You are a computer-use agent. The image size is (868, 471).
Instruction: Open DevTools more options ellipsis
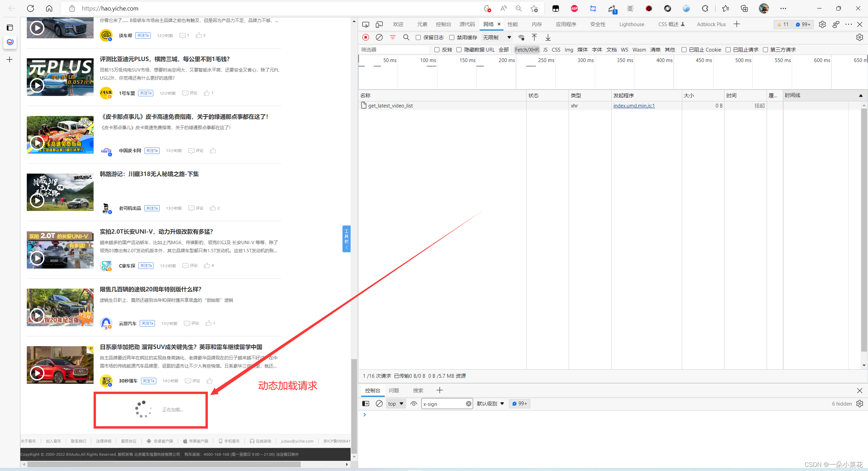click(x=849, y=24)
